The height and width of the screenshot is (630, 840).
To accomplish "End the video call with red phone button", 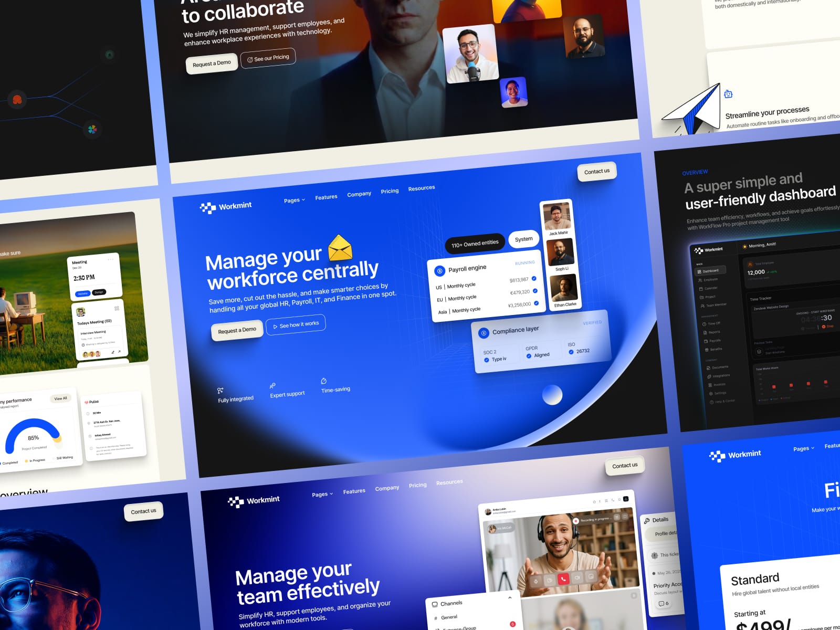I will pyautogui.click(x=563, y=579).
